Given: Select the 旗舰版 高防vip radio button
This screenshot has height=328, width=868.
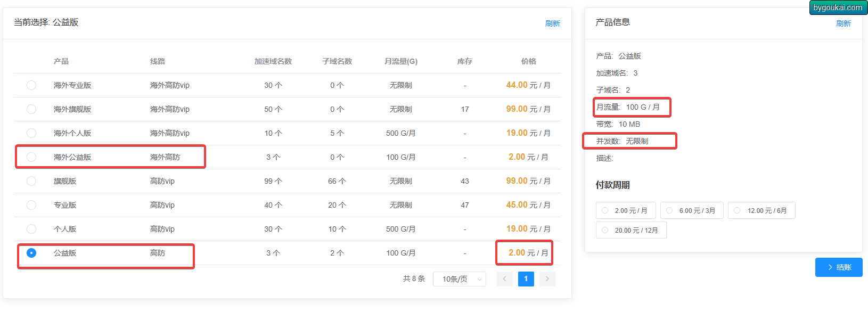Looking at the screenshot, I should pos(31,181).
